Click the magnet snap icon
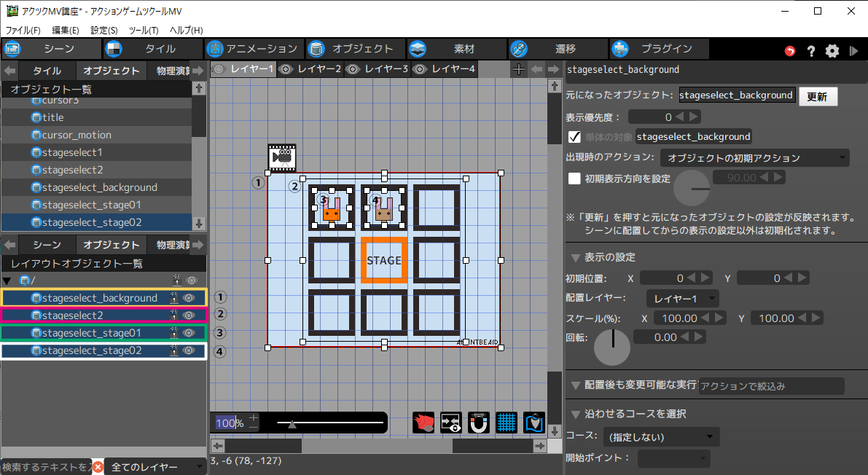868x475 pixels. (x=479, y=423)
